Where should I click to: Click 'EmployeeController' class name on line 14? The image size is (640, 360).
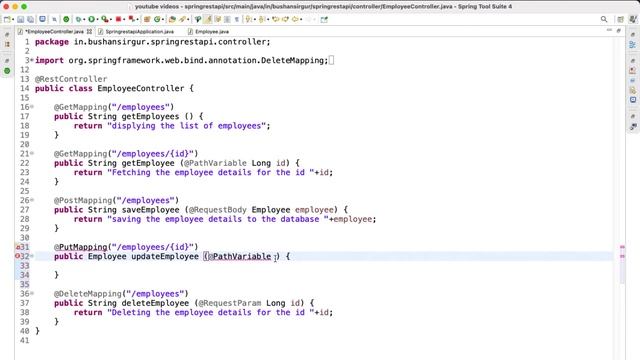[140, 88]
